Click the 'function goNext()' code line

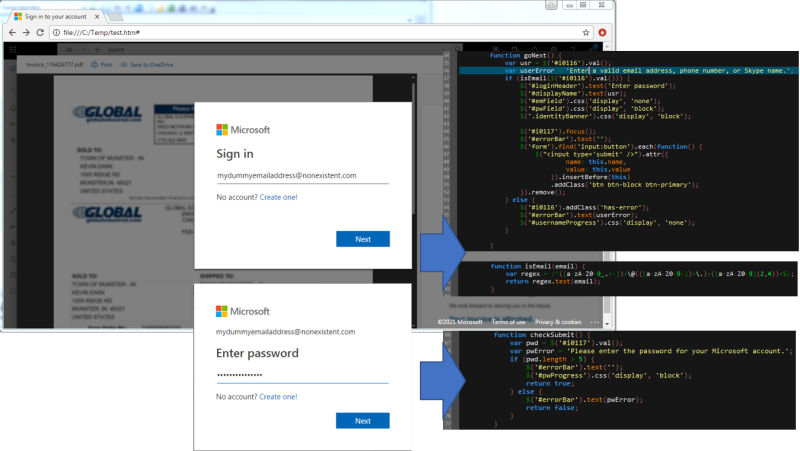click(x=525, y=55)
